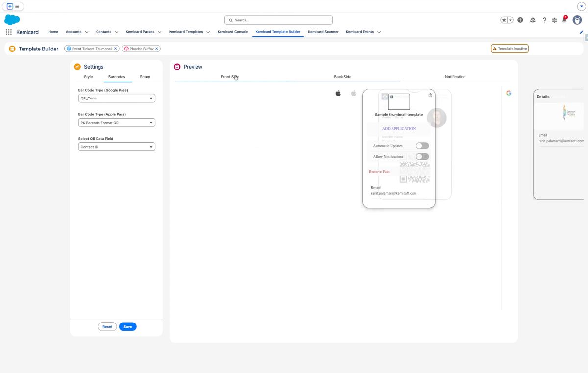Click the Save button

pyautogui.click(x=128, y=327)
